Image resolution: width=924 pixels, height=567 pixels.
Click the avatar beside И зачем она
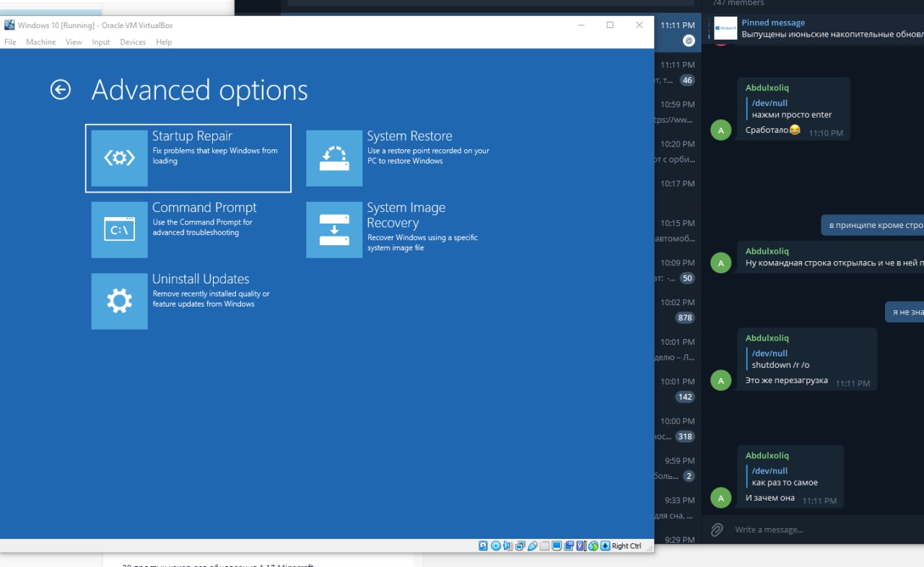point(720,498)
